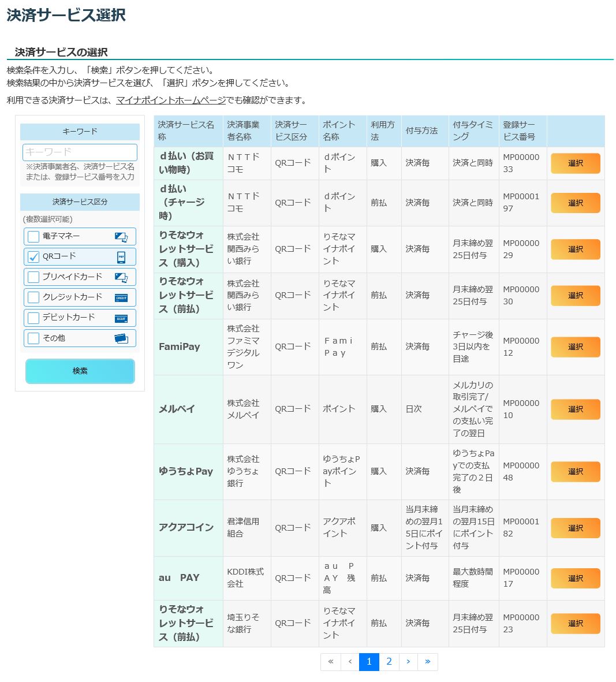Go to previous page with ‹ button

pos(350,662)
